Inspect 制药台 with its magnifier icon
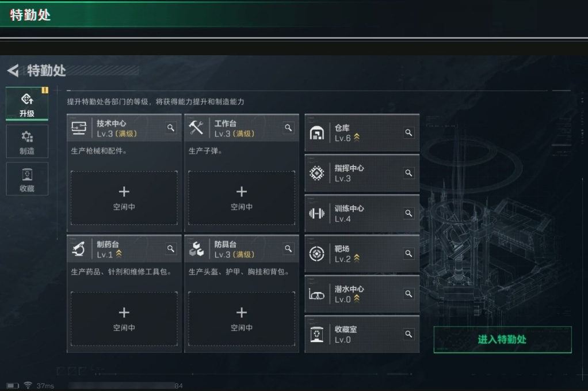Image resolution: width=588 pixels, height=391 pixels. 171,249
